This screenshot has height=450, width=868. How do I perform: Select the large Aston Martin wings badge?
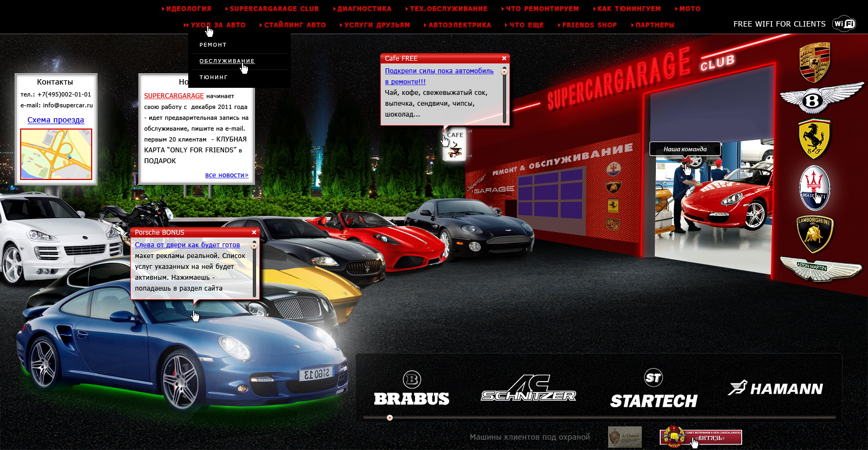(820, 269)
